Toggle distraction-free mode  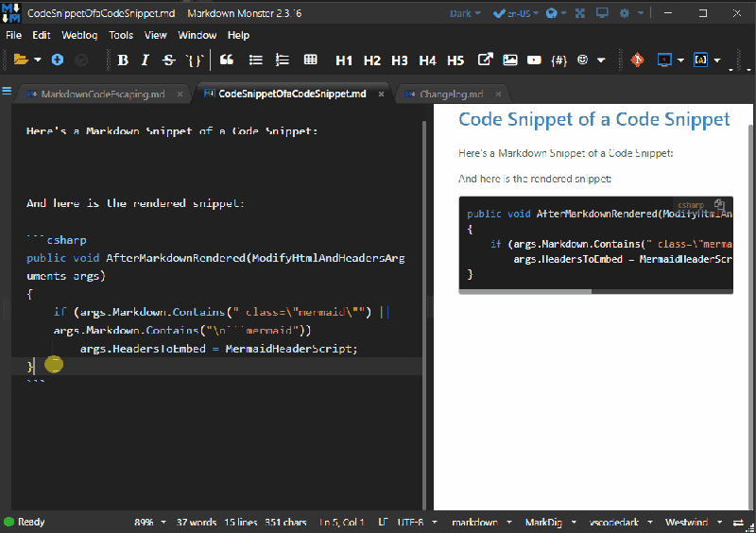coord(580,13)
